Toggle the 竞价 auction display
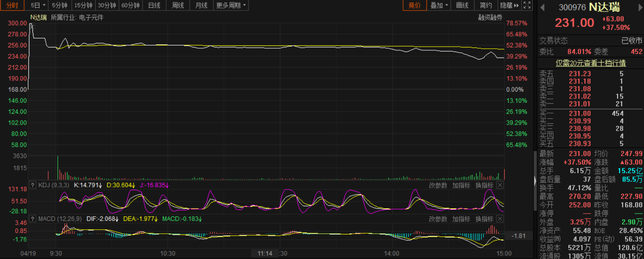This screenshot has height=259, width=644. click(x=414, y=5)
